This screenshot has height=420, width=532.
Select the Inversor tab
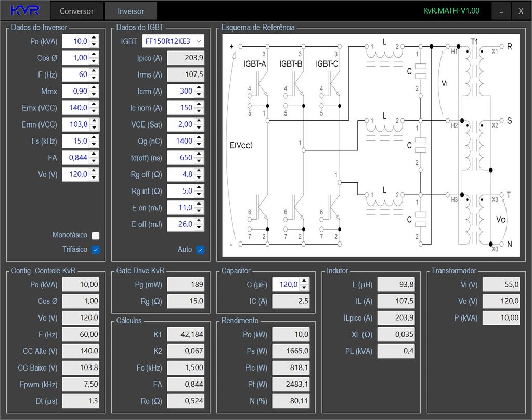click(x=131, y=11)
